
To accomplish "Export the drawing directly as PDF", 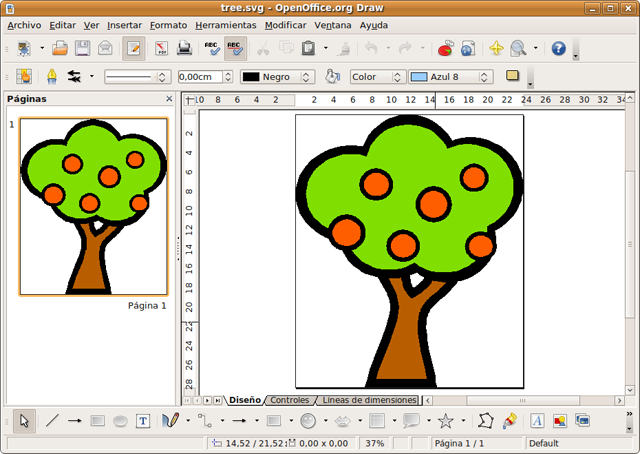I will pyautogui.click(x=158, y=48).
